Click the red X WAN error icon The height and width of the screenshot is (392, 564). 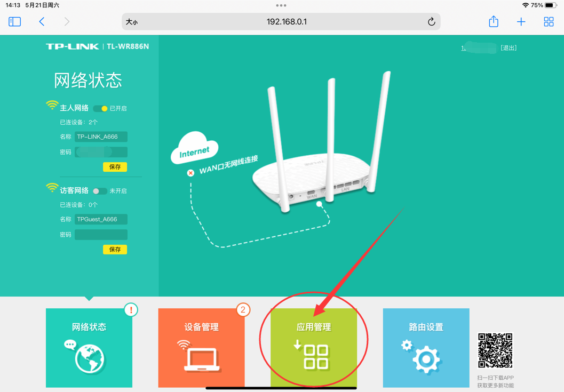(190, 173)
